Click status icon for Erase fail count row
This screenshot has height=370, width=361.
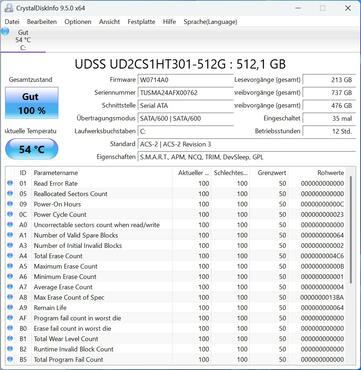(x=10, y=328)
